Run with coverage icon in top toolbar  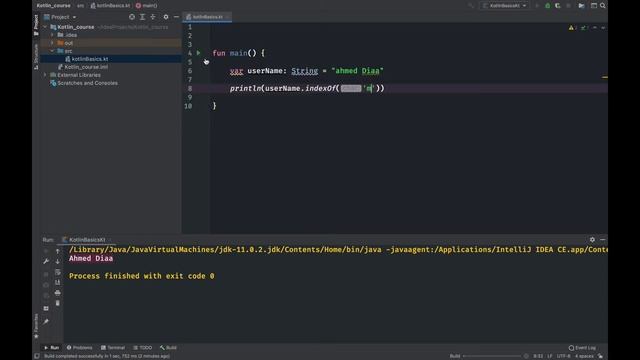click(x=558, y=6)
